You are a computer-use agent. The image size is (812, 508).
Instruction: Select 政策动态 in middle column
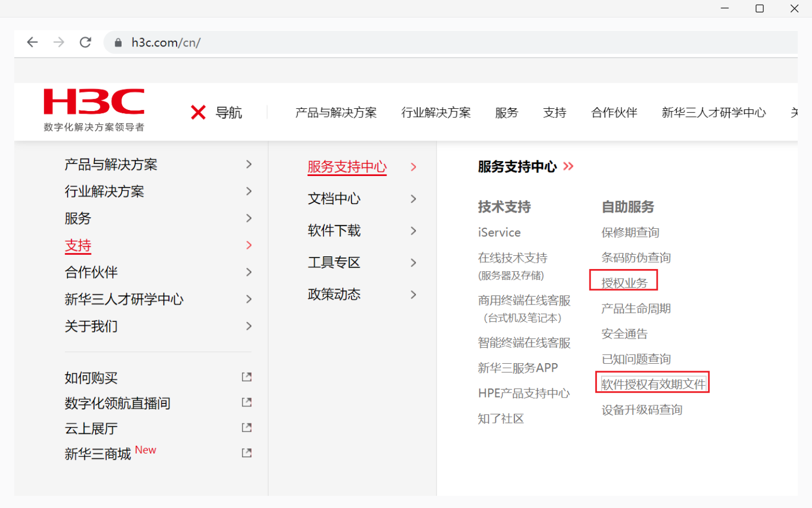click(x=334, y=294)
